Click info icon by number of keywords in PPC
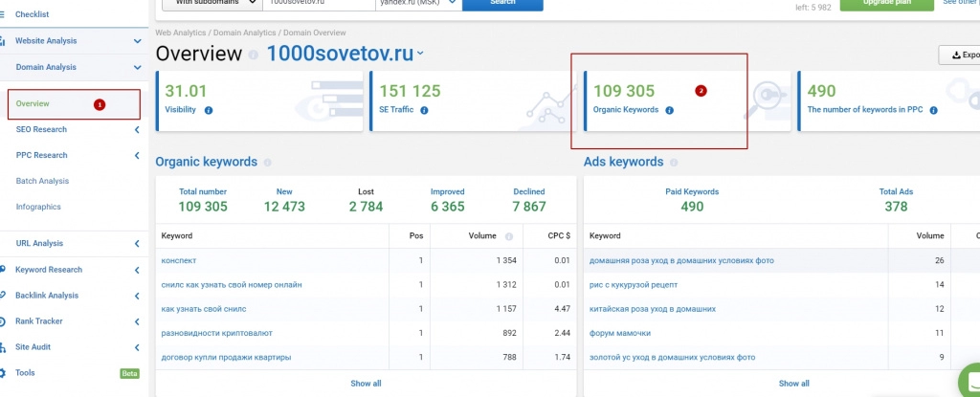The image size is (980, 397). pos(934,110)
